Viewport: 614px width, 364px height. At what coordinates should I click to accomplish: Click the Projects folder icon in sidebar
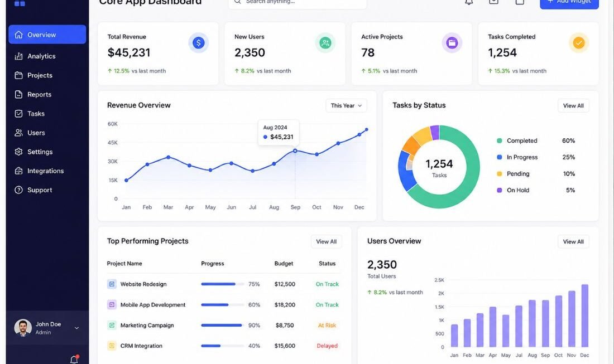click(18, 75)
